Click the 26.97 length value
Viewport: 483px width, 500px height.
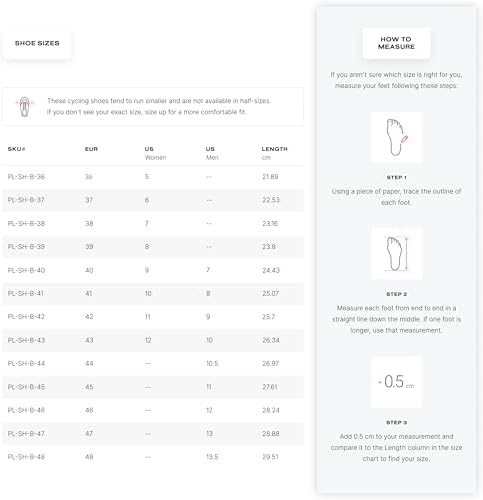click(270, 363)
